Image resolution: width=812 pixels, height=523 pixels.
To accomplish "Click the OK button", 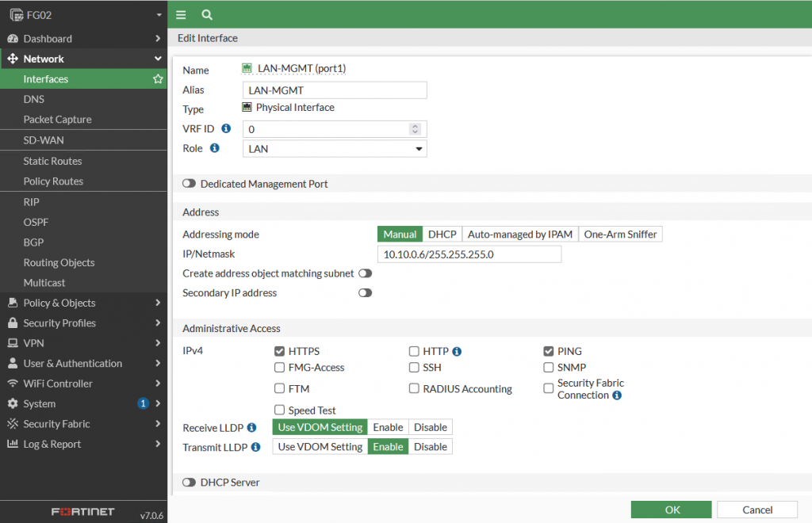I will click(x=671, y=510).
